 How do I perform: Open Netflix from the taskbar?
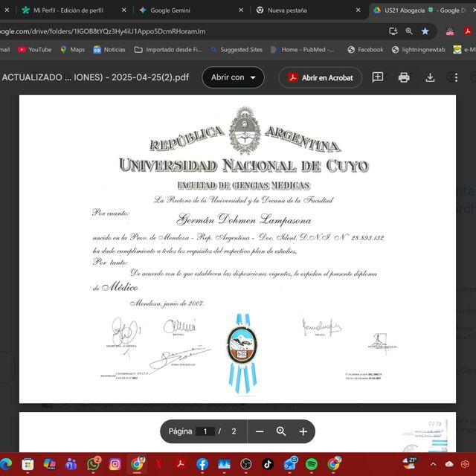tap(158, 464)
